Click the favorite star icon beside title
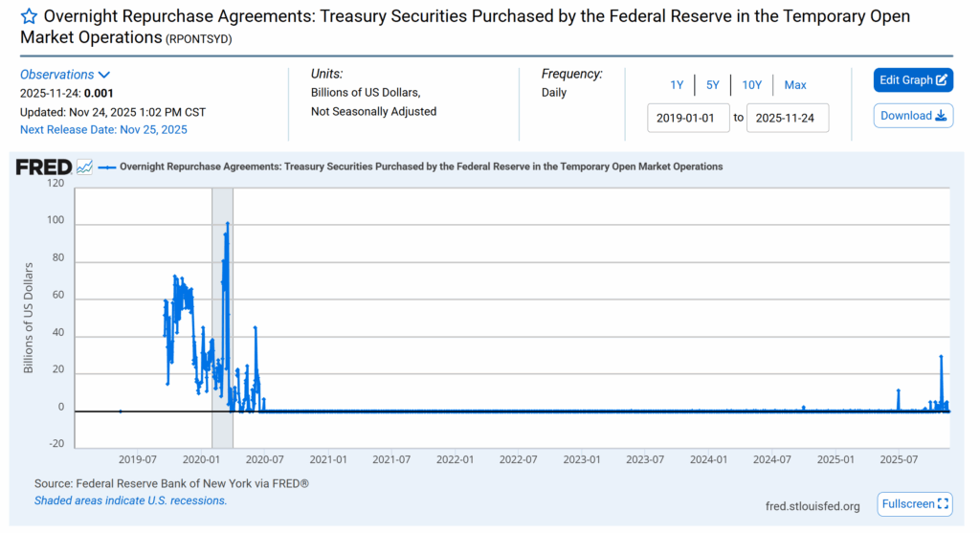Viewport: 980px width, 533px height. [30, 16]
